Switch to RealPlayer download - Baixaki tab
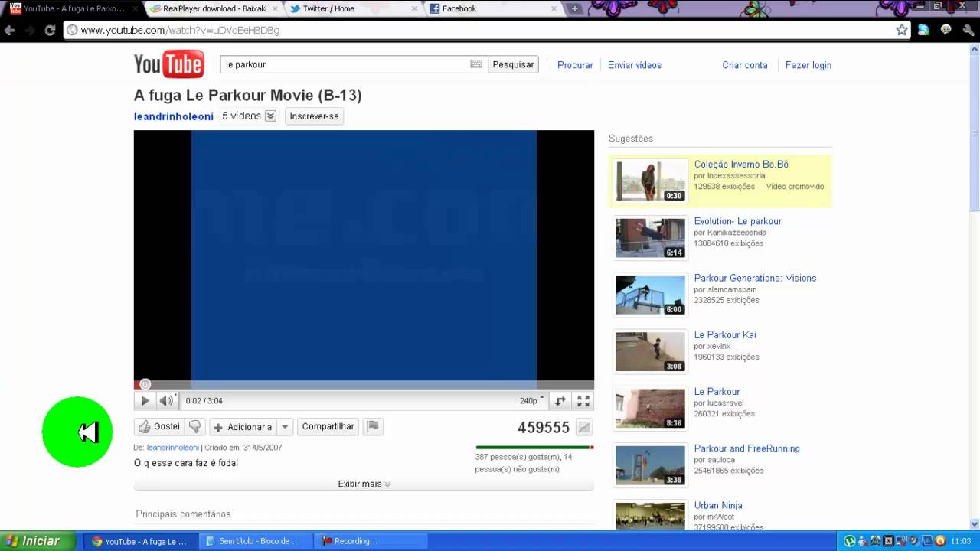 click(213, 8)
